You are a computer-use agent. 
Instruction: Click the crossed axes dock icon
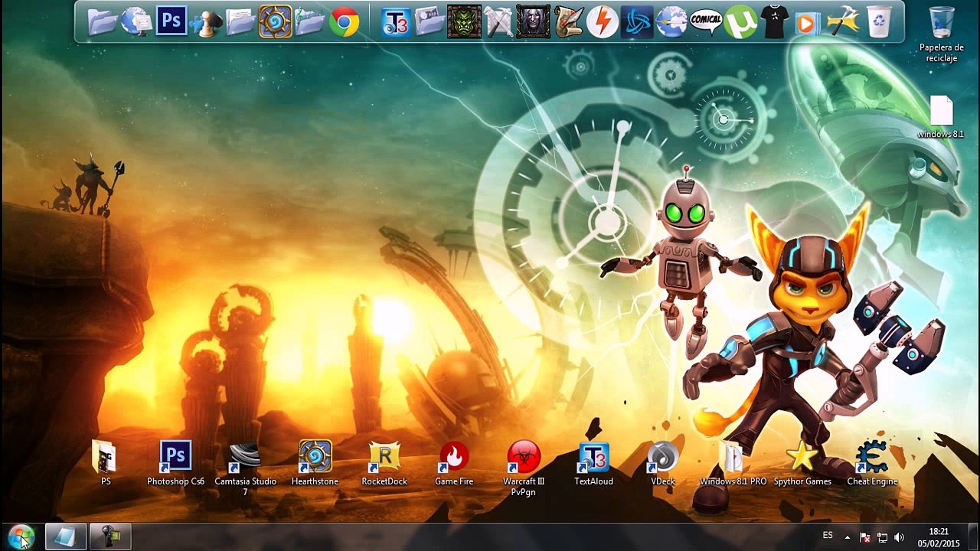[x=498, y=21]
